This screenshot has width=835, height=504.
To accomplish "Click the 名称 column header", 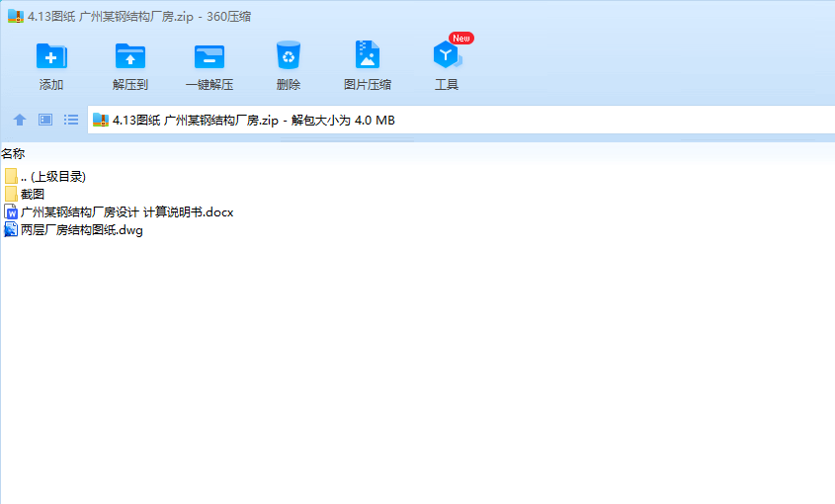I will [13, 154].
